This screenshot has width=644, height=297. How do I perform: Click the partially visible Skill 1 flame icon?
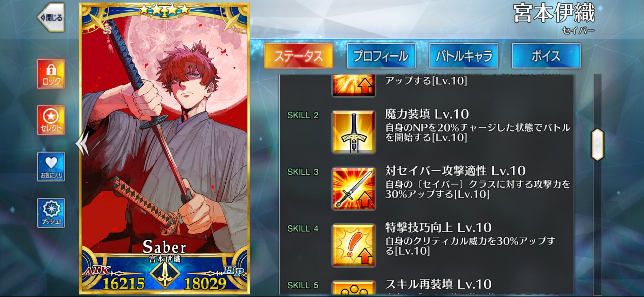pyautogui.click(x=354, y=85)
